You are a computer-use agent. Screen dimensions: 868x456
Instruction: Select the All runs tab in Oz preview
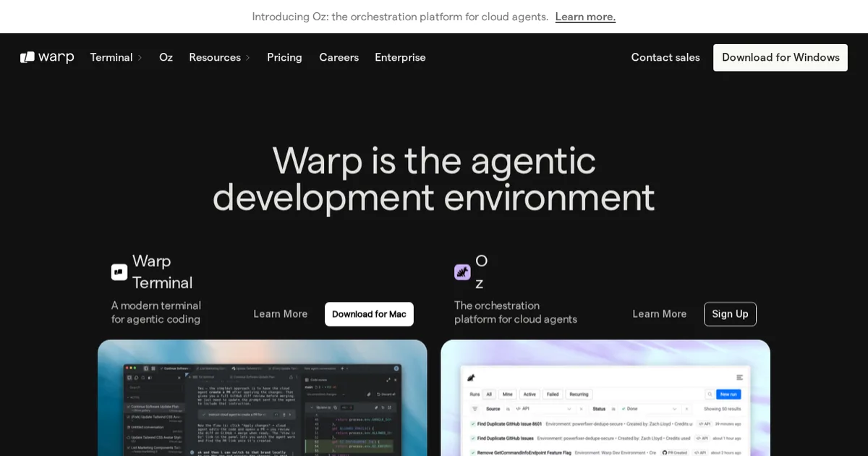[489, 394]
